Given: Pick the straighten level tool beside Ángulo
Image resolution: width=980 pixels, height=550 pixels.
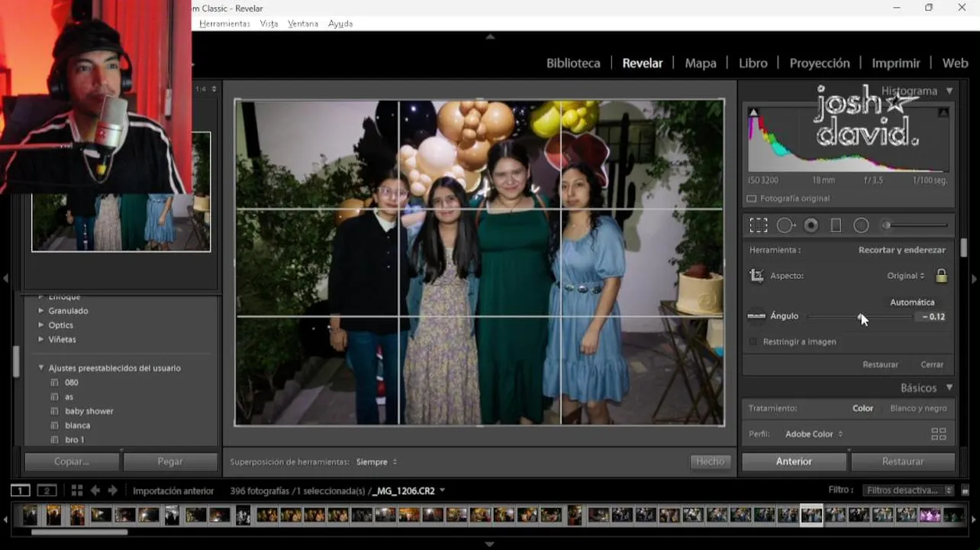Looking at the screenshot, I should [756, 315].
